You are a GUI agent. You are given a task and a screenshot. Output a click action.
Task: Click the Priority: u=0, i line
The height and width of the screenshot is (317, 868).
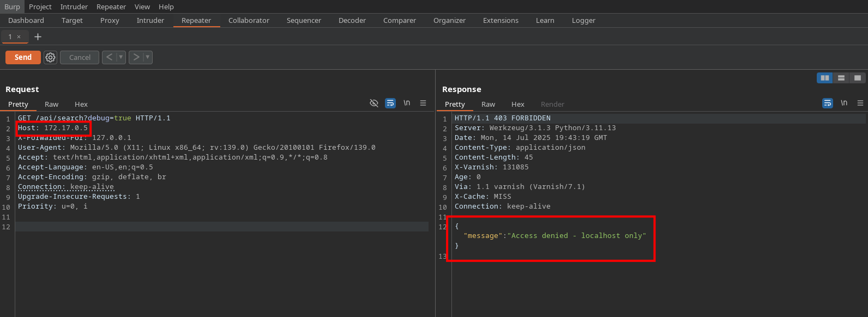[x=52, y=206]
